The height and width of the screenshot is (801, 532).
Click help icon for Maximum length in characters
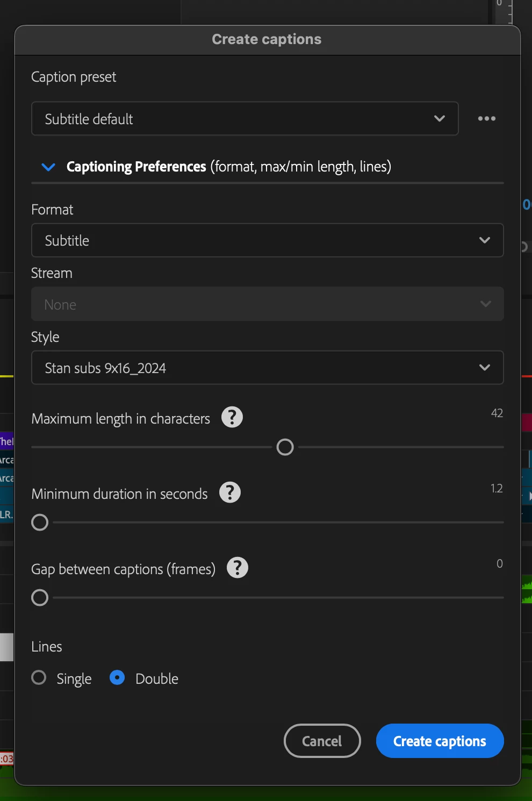coord(232,417)
